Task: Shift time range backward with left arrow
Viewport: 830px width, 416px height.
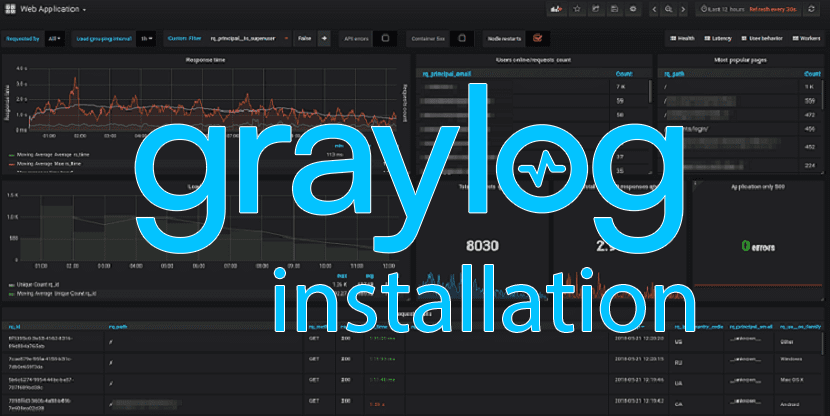Action: 654,9
